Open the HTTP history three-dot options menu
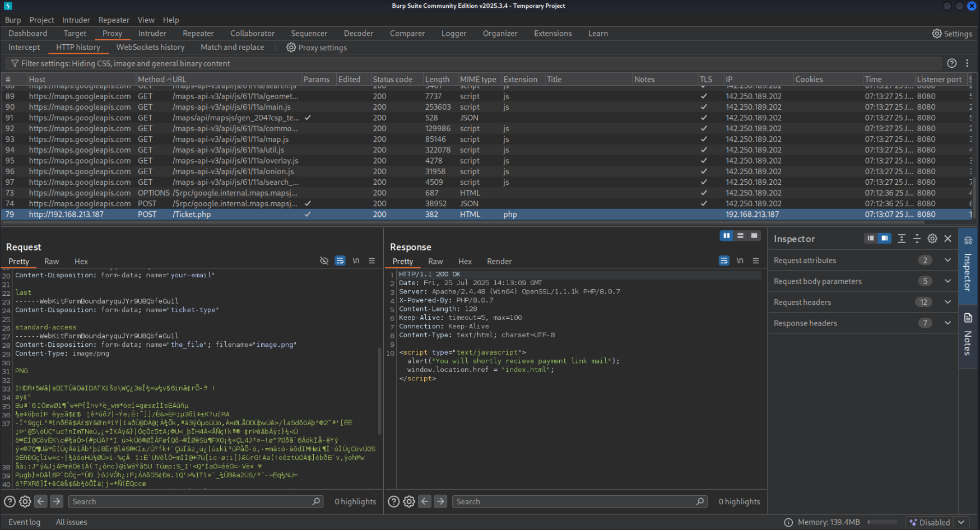980x530 pixels. tap(967, 63)
